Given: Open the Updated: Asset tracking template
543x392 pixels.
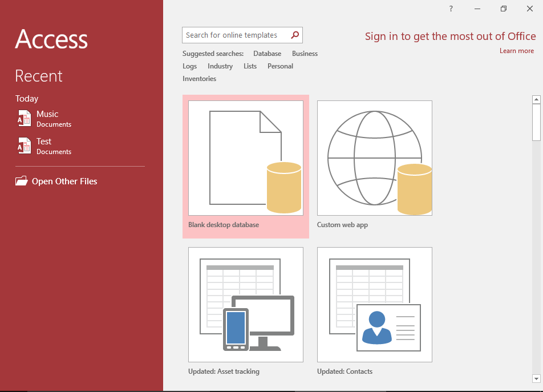Looking at the screenshot, I should click(245, 304).
